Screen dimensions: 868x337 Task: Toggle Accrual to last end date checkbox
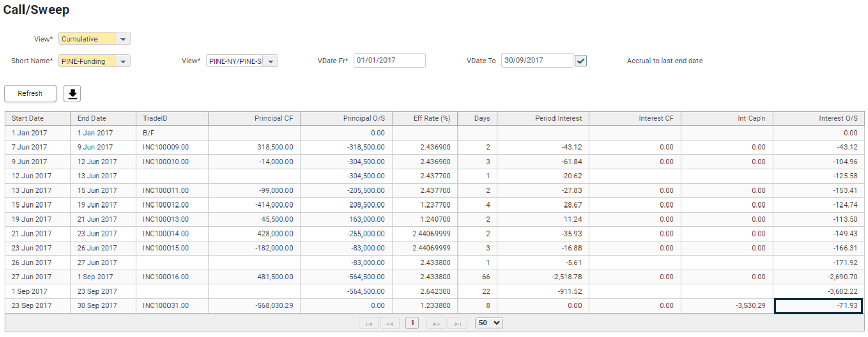(581, 61)
